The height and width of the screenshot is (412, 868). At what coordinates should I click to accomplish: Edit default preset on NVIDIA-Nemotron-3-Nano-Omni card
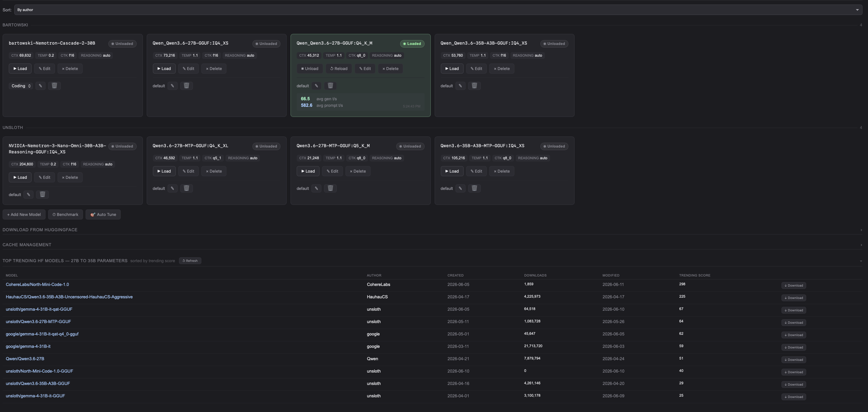coord(29,194)
